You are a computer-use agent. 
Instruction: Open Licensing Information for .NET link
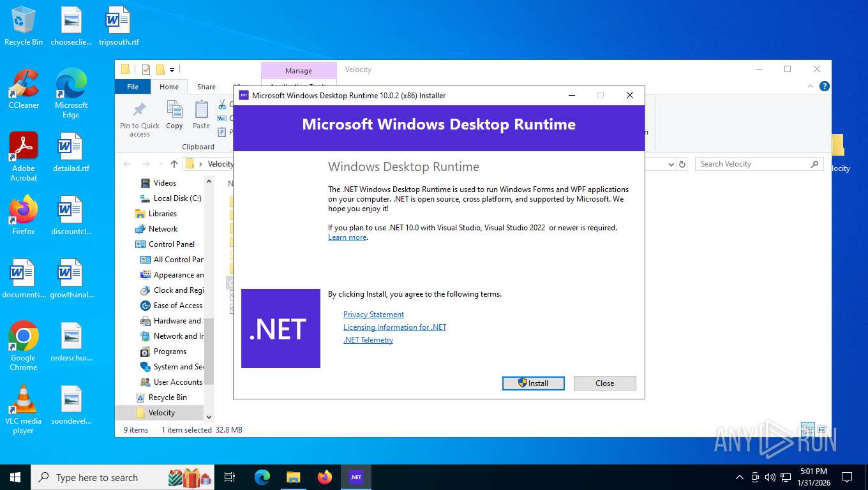(394, 327)
